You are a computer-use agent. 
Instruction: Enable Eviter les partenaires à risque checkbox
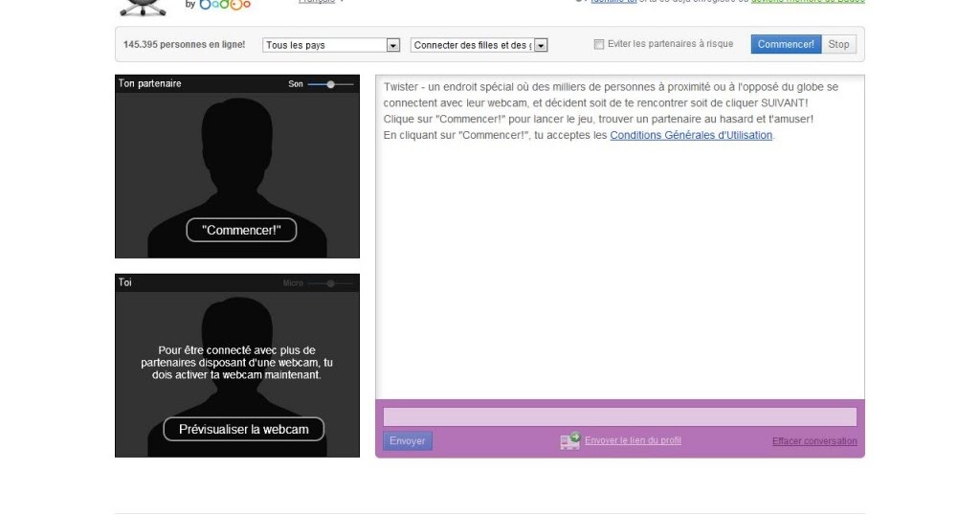[599, 44]
